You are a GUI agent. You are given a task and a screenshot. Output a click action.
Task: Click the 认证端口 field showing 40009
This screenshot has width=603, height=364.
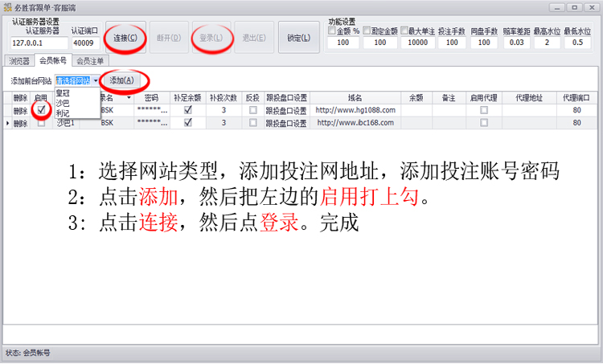click(x=86, y=43)
